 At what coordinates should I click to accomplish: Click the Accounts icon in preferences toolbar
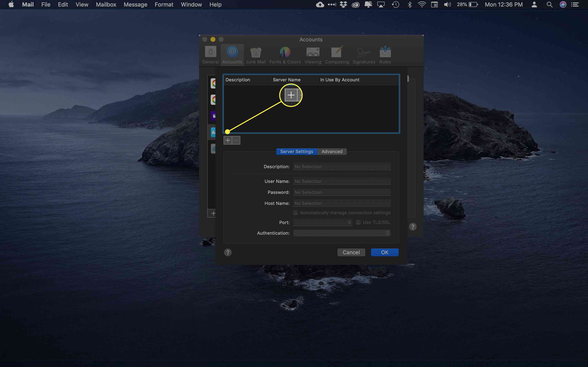point(232,54)
